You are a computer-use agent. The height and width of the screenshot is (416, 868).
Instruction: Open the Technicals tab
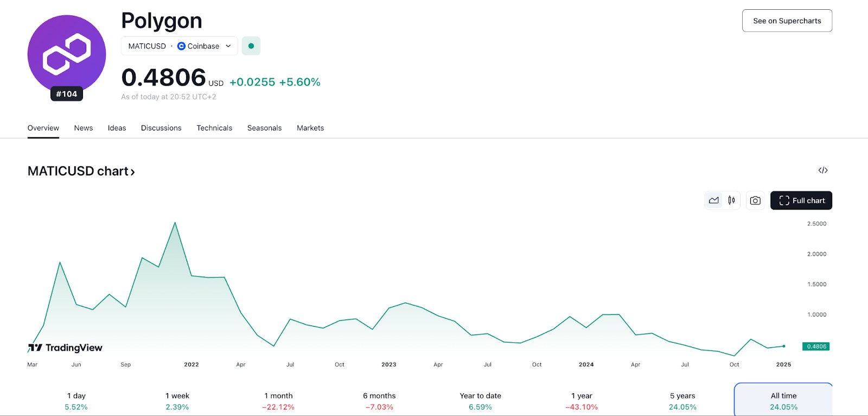coord(214,128)
